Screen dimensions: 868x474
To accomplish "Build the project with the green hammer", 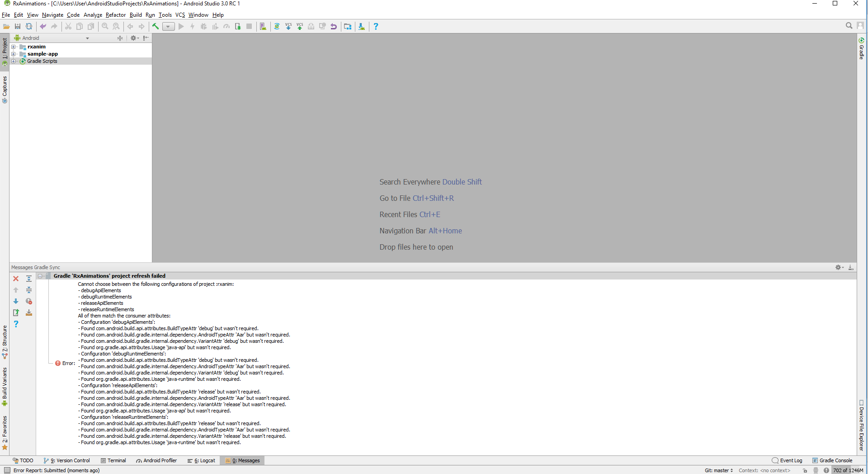I will click(156, 27).
